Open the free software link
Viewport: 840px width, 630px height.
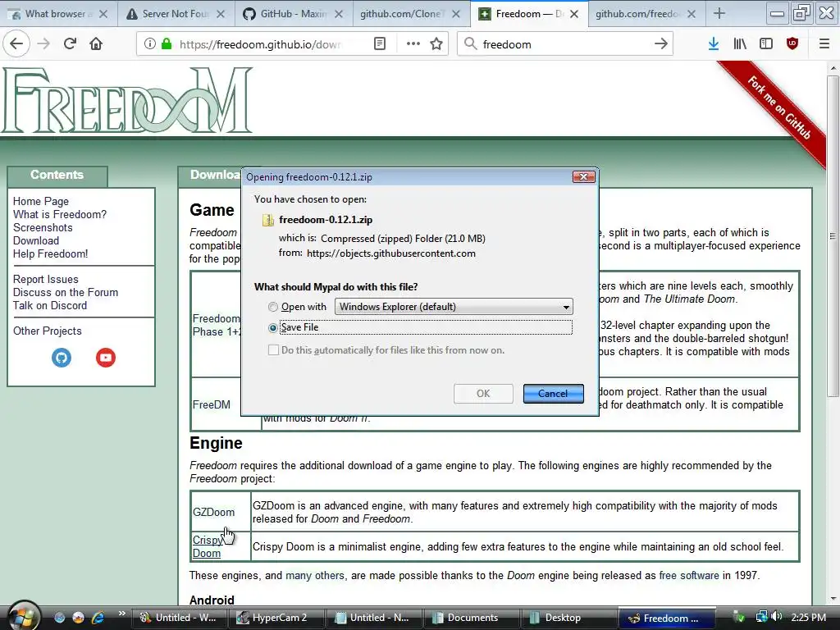pos(689,575)
